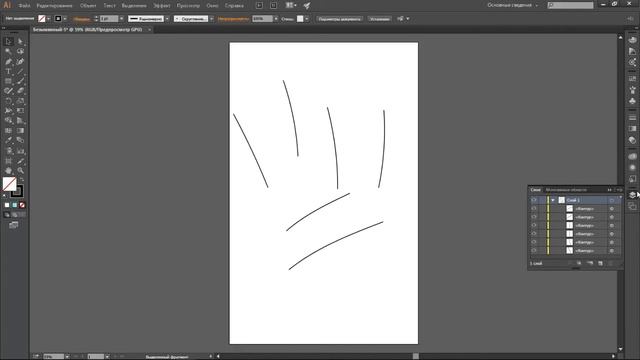Open stroke color dropdown in control bar

tap(64, 19)
